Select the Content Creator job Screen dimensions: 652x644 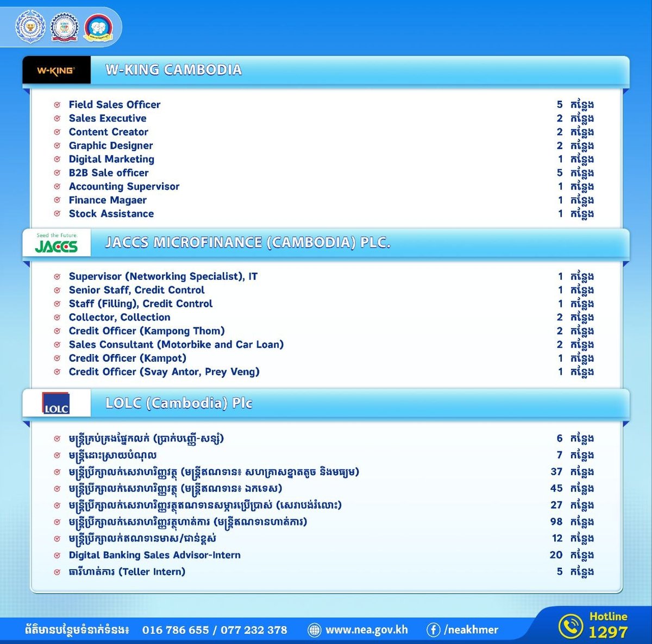point(109,132)
